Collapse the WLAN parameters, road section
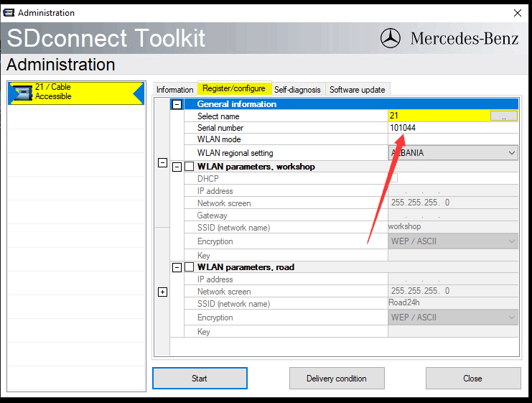This screenshot has width=532, height=403. [177, 267]
